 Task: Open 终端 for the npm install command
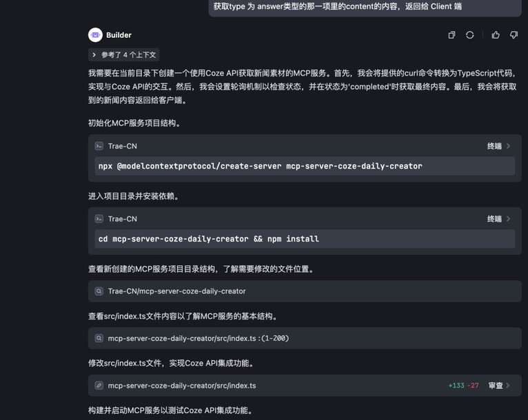(498, 219)
